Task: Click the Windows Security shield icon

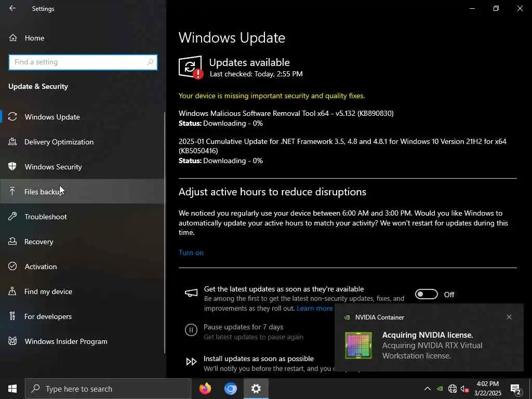Action: click(x=12, y=166)
